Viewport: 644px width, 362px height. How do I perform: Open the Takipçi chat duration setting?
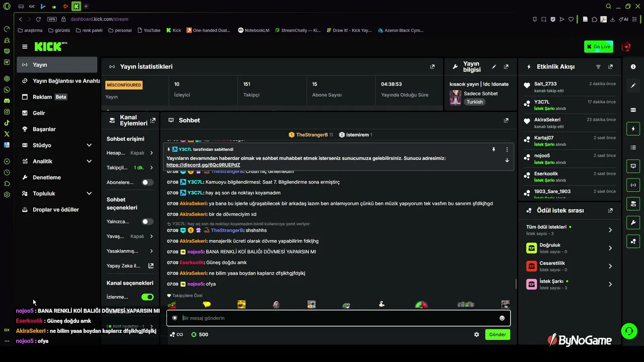tap(130, 167)
